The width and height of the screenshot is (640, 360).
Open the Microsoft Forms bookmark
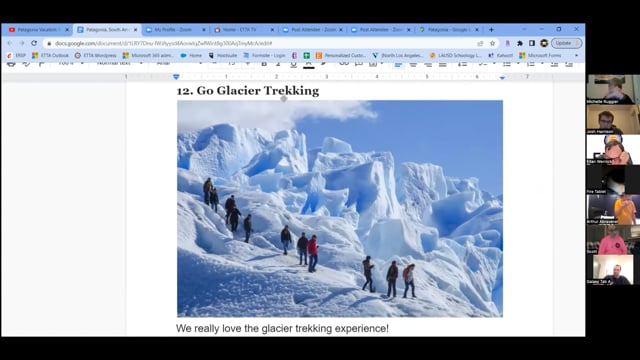pos(541,55)
